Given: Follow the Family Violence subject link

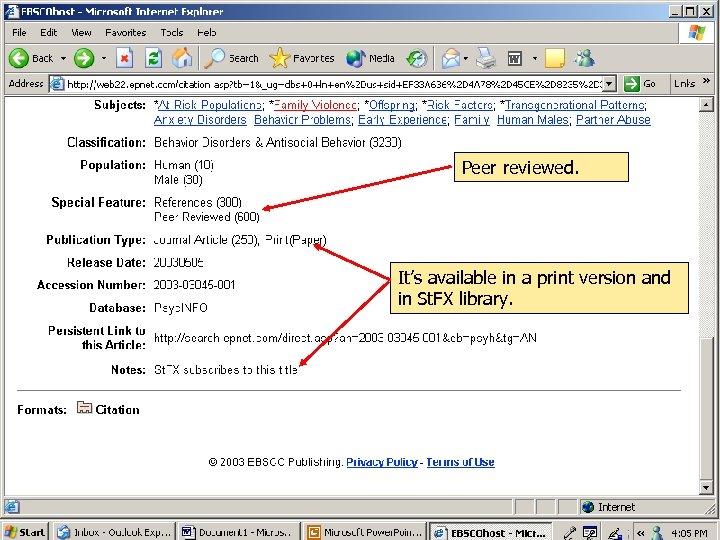Looking at the screenshot, I should click(x=315, y=105).
